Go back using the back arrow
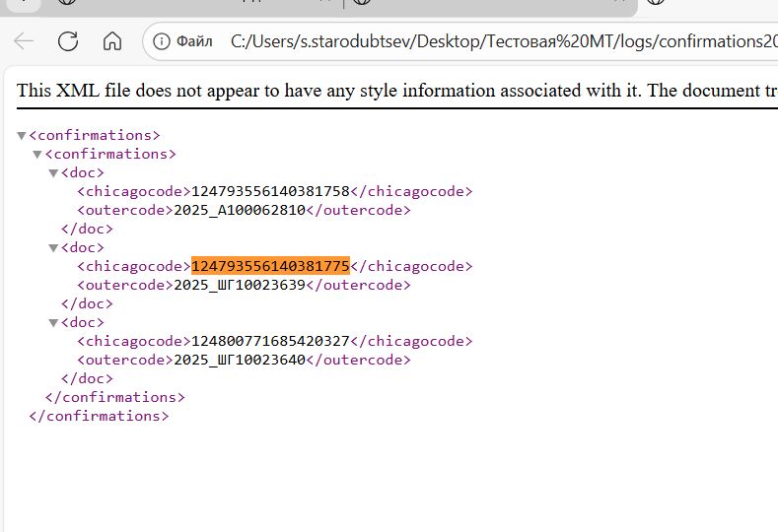 24,41
